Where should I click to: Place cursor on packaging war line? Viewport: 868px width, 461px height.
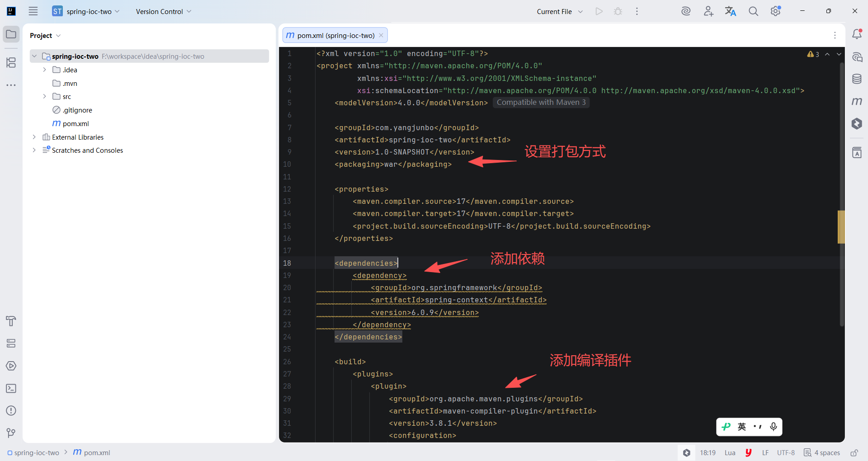coord(393,165)
